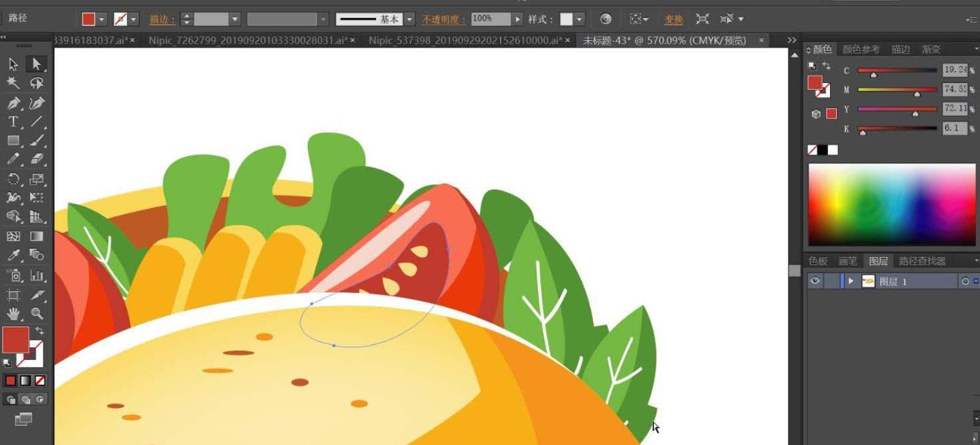Expand the 图层 1 layer contents
This screenshot has width=980, height=445.
851,282
